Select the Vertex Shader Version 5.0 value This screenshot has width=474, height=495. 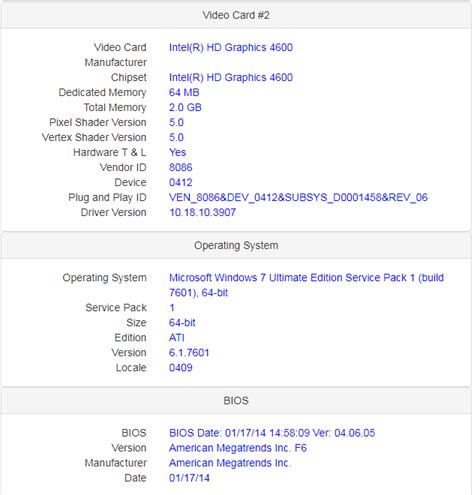[176, 138]
